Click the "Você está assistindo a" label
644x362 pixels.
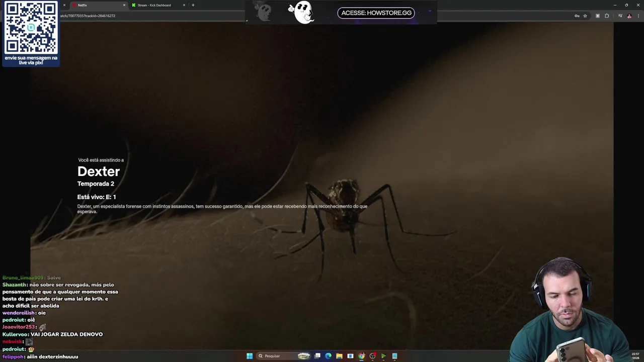pyautogui.click(x=101, y=160)
